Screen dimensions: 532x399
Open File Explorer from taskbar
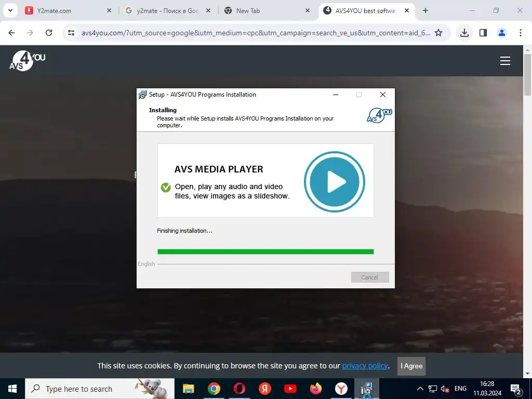point(188,389)
